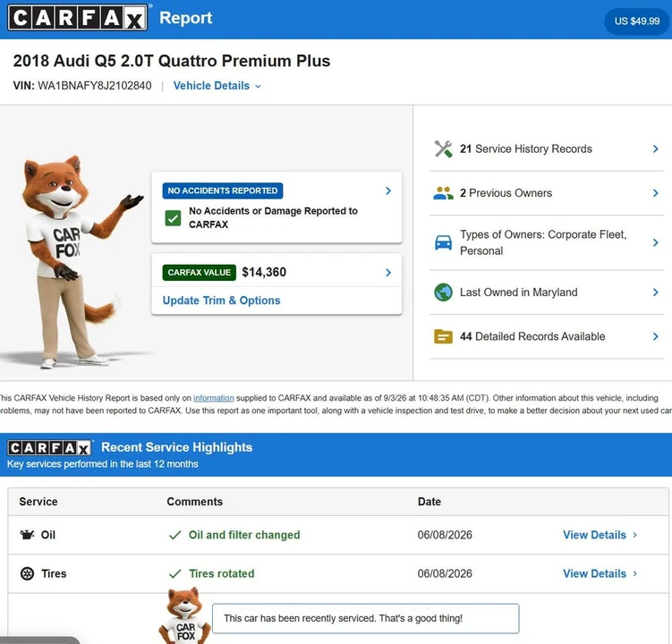Image resolution: width=672 pixels, height=644 pixels.
Task: Click the people Previous Owners icon
Action: click(443, 193)
